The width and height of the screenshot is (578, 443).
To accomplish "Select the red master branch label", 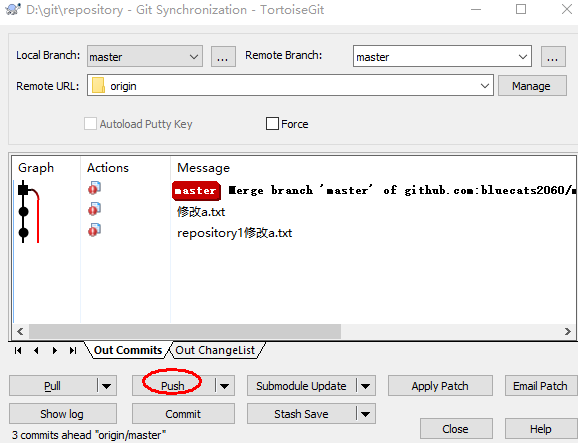I will [x=196, y=191].
